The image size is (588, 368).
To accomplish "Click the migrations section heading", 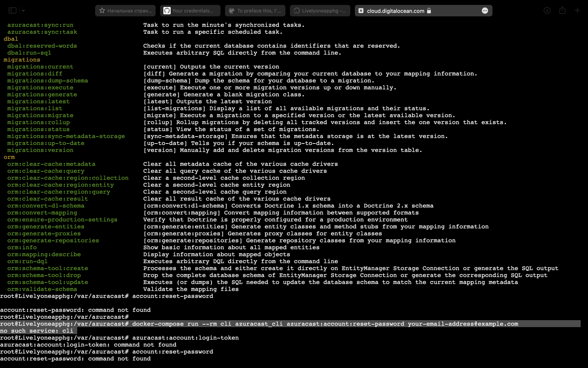I will click(x=22, y=60).
